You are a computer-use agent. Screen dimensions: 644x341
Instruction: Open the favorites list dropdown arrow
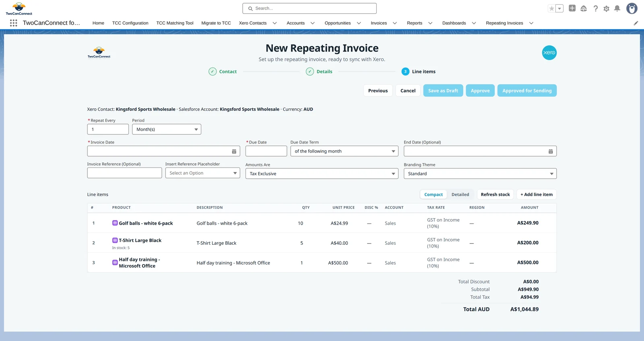(559, 8)
